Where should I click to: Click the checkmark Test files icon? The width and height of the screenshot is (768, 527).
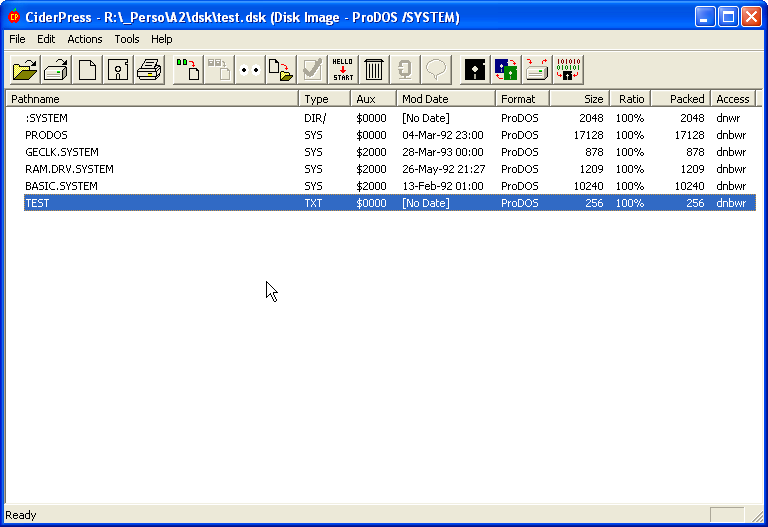coord(312,70)
